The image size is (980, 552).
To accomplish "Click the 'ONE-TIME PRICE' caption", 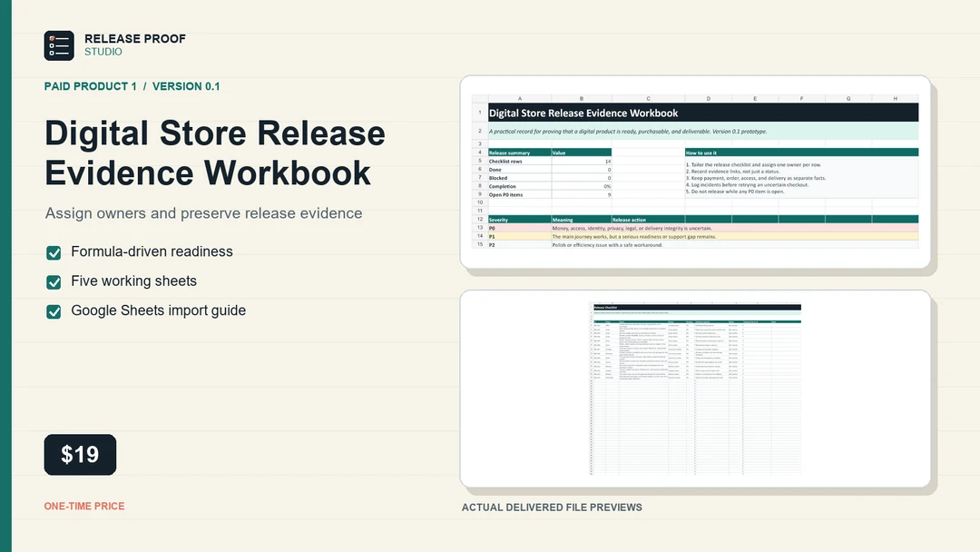I will [84, 507].
